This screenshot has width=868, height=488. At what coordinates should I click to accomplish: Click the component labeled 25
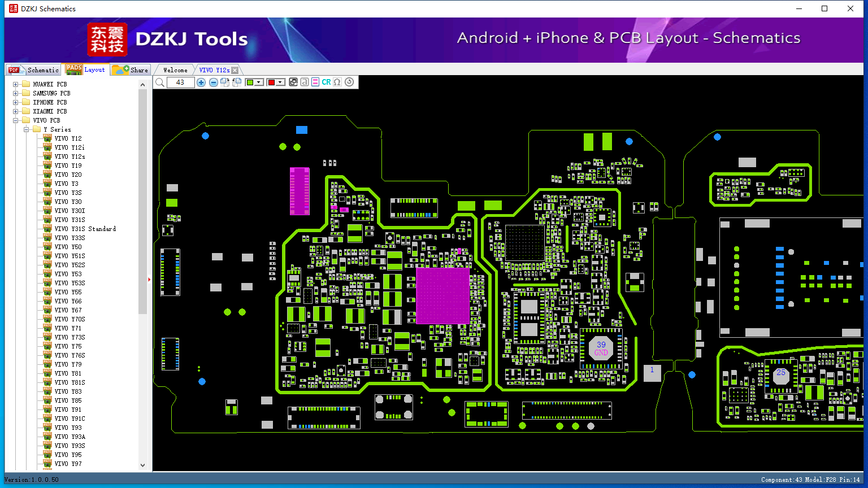click(x=781, y=375)
